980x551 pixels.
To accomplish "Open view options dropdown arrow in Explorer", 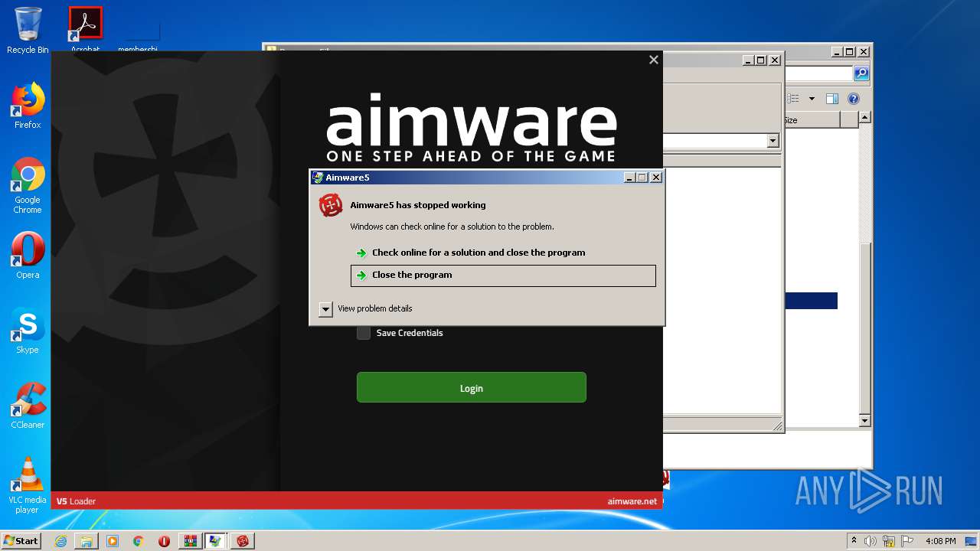I will pos(812,99).
